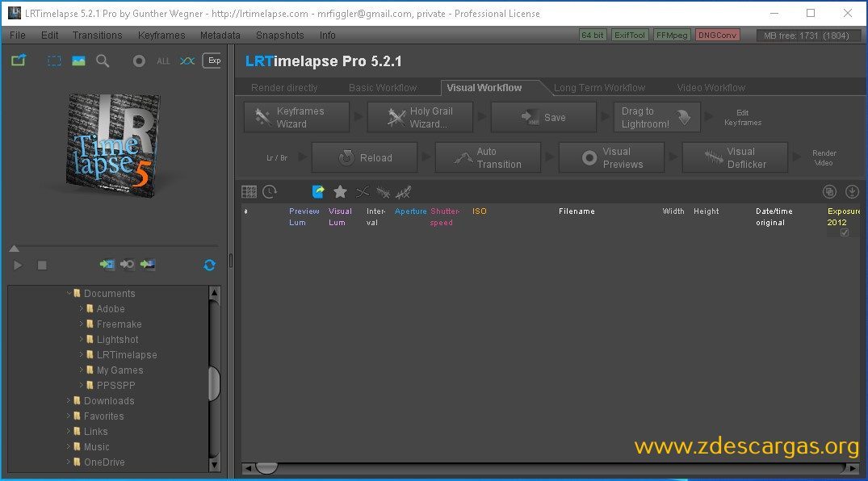This screenshot has height=481, width=868.
Task: Click the first green-arrow import icon
Action: coord(107,265)
